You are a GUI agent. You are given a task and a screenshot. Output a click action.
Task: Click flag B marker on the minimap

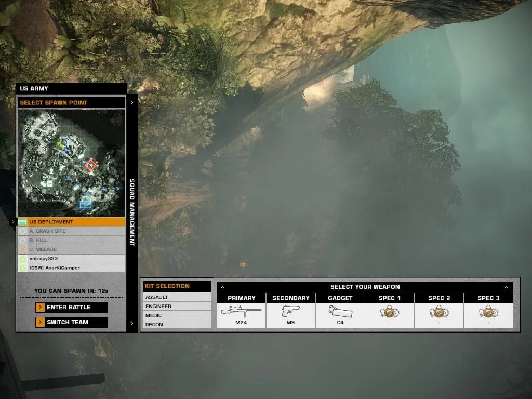pos(65,146)
